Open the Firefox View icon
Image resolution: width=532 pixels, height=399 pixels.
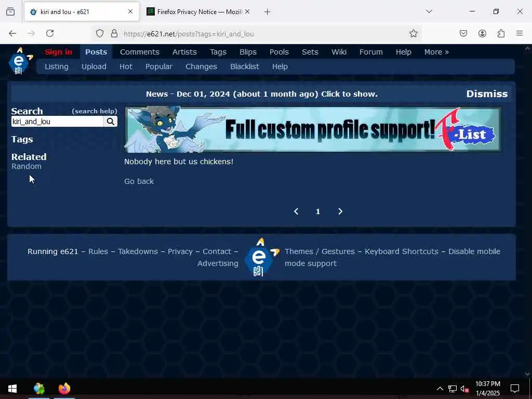[x=10, y=12]
